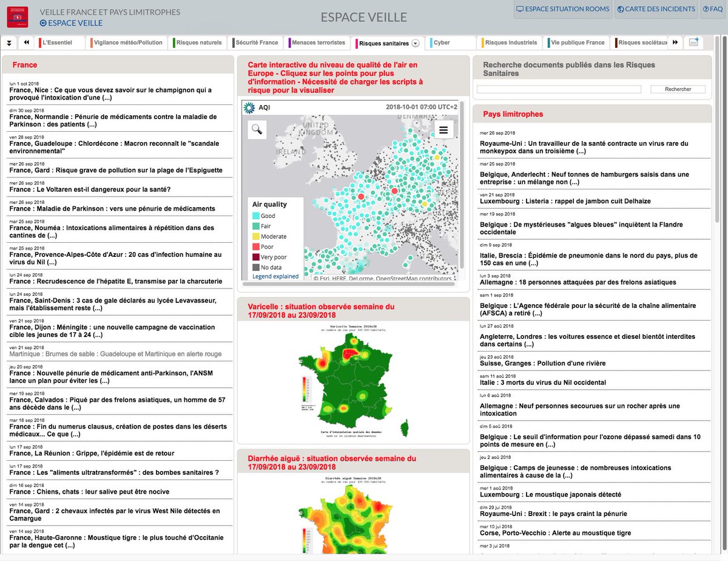Open the CARTE DES INCIDENTS page
Viewport: 728px width, 561px height.
tap(656, 9)
